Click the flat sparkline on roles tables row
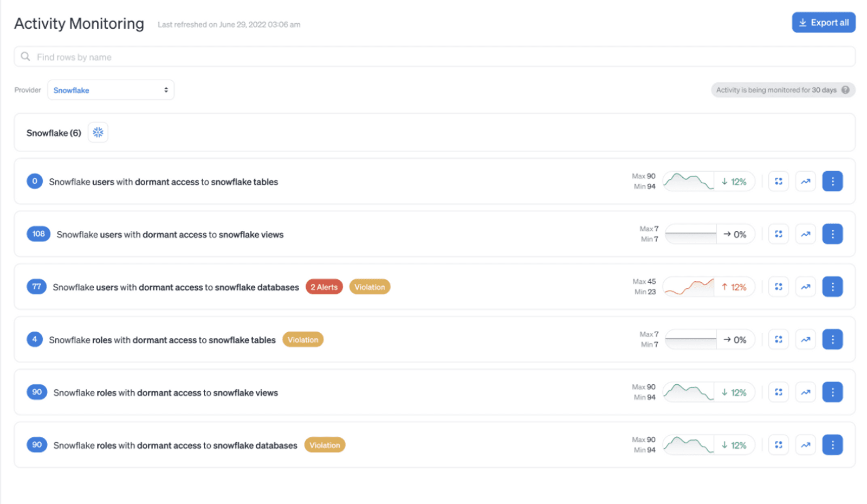 pyautogui.click(x=691, y=339)
